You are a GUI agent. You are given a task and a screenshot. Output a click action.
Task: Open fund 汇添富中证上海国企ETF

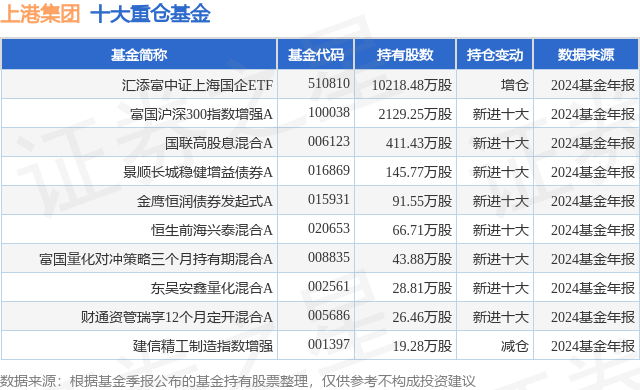coord(197,85)
